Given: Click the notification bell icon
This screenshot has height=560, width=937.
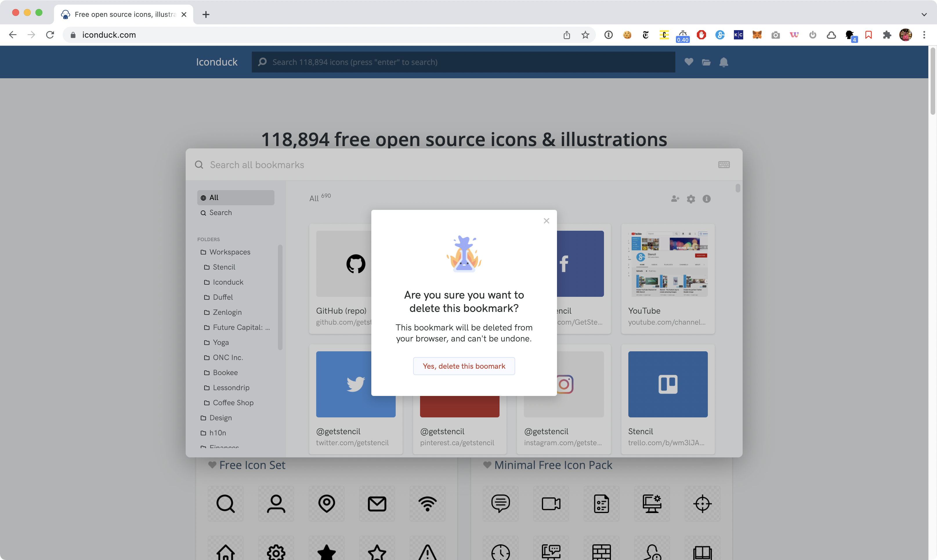Looking at the screenshot, I should coord(723,62).
